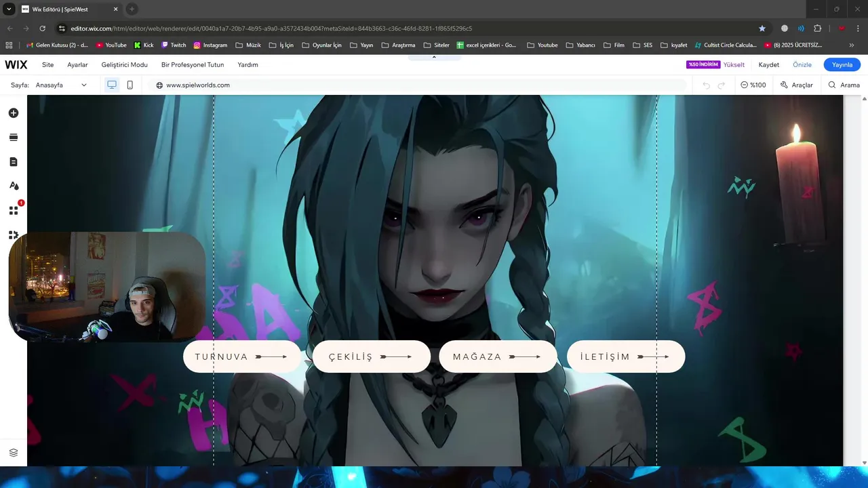This screenshot has height=488, width=868.
Task: Click the WIX logo
Action: 16,64
